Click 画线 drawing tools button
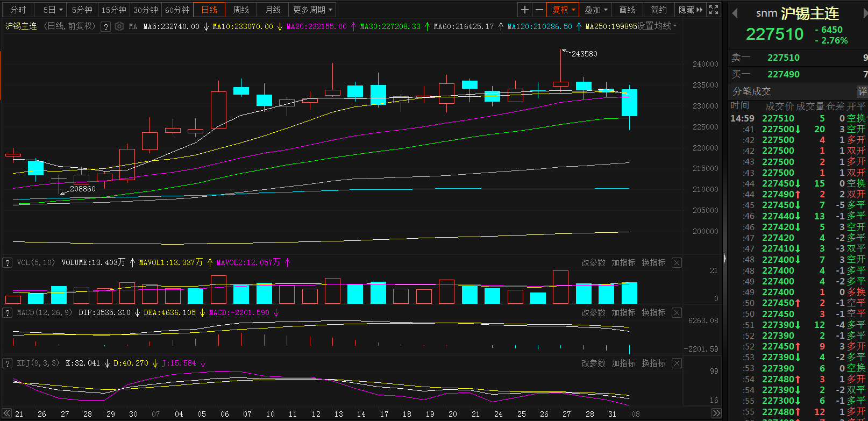Image resolution: width=868 pixels, height=421 pixels. [x=627, y=10]
